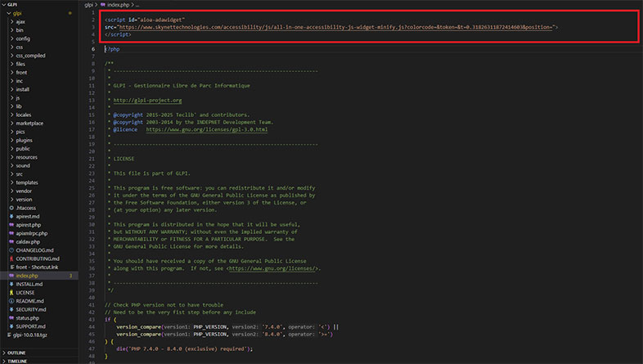
Task: Click the CHANGELOG.md file icon
Action: pos(11,250)
